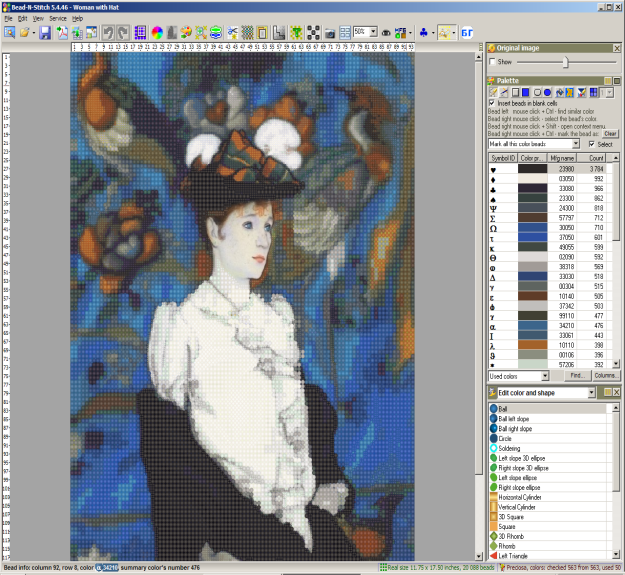The image size is (625, 575).
Task: Click the Undo arrow in the toolbar
Action: coord(108,33)
